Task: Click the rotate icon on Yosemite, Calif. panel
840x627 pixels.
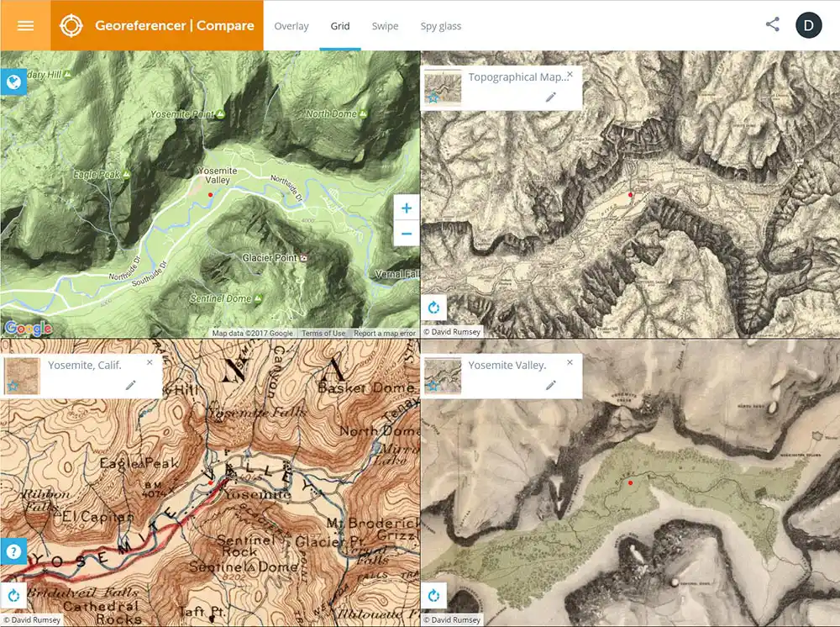Action: [x=14, y=595]
